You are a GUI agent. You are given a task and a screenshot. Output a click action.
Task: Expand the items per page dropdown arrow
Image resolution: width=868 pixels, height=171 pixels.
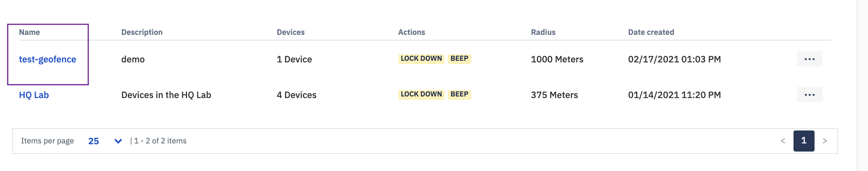[118, 141]
